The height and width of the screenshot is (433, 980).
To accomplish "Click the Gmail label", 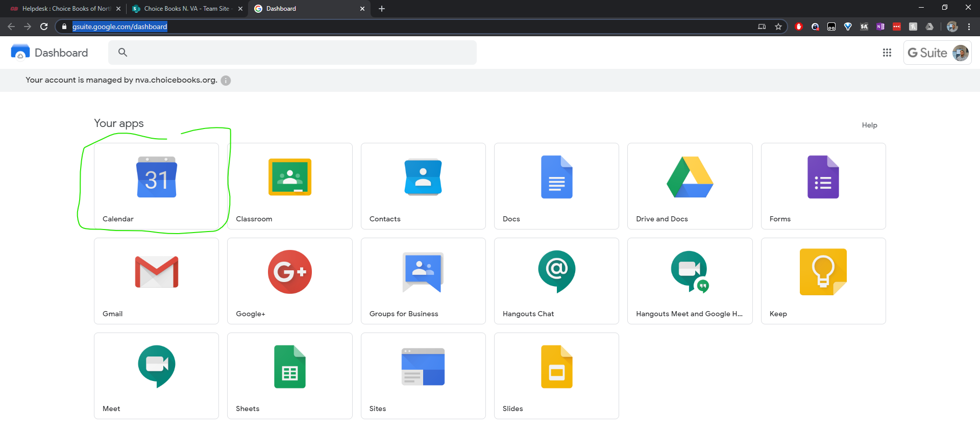I will (x=112, y=314).
